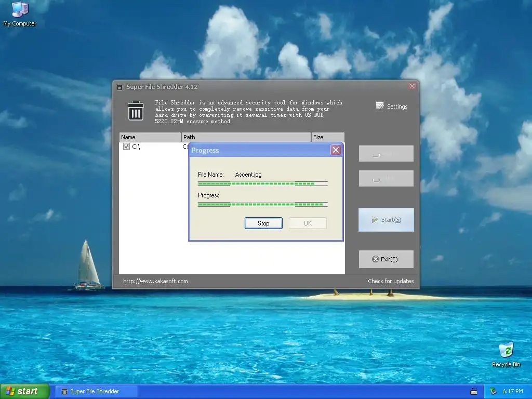Sort list by Size column header

[328, 137]
